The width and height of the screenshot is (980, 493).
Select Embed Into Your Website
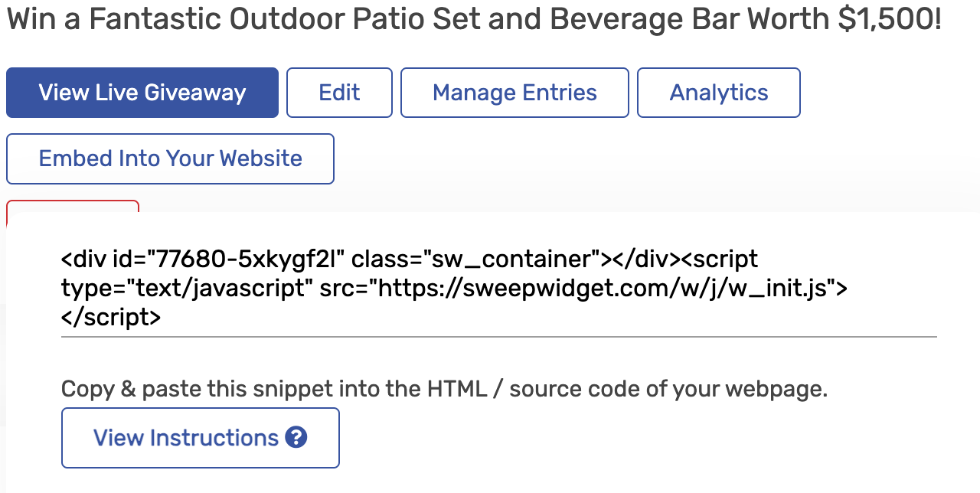click(170, 158)
